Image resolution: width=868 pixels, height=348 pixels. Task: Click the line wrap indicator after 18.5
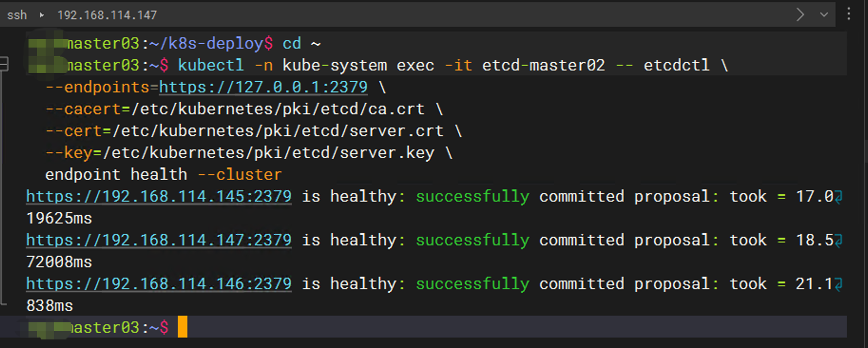click(839, 241)
